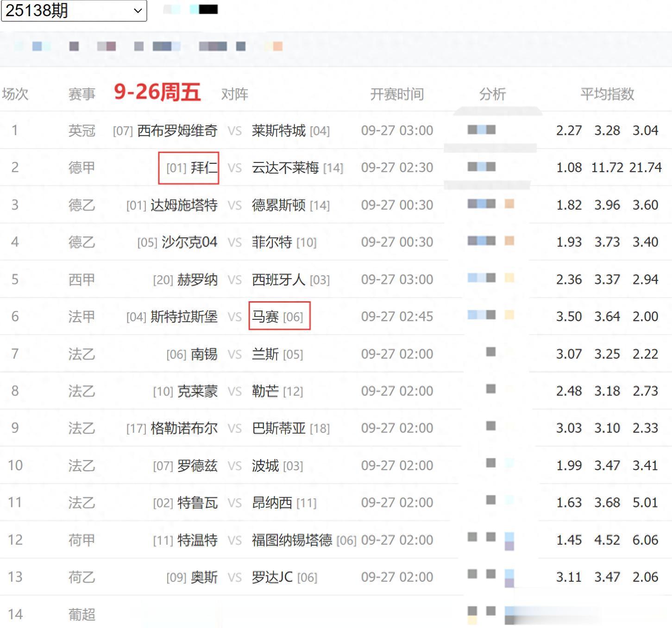Screen dimensions: 672x628
Task: Click the gray analysis icon in 特鲁瓦 row
Action: (x=491, y=500)
